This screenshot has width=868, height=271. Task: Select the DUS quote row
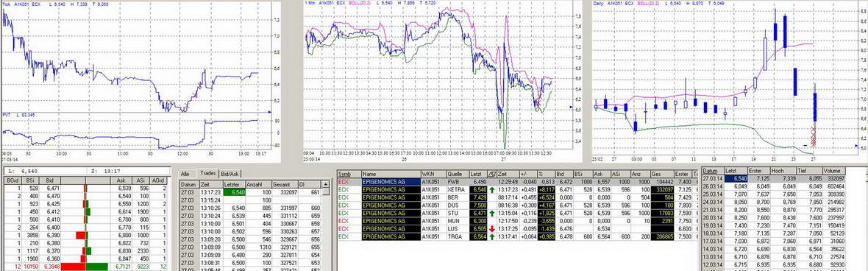tap(517, 205)
